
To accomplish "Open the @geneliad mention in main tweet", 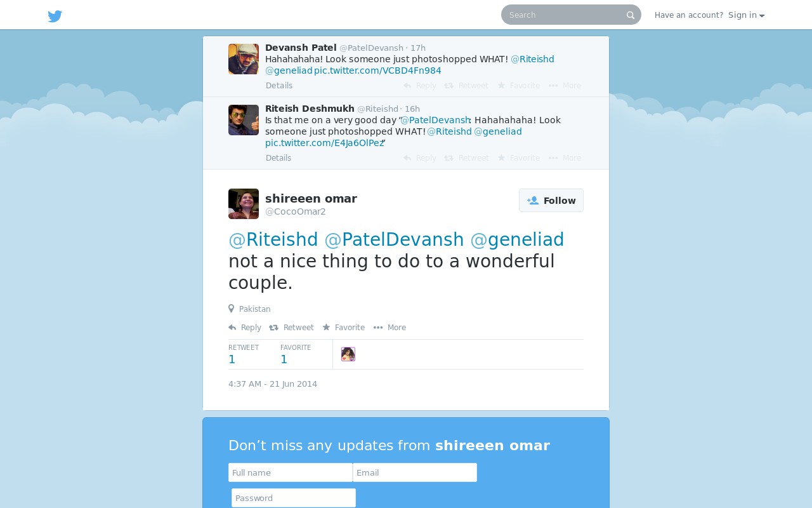I will pyautogui.click(x=517, y=239).
